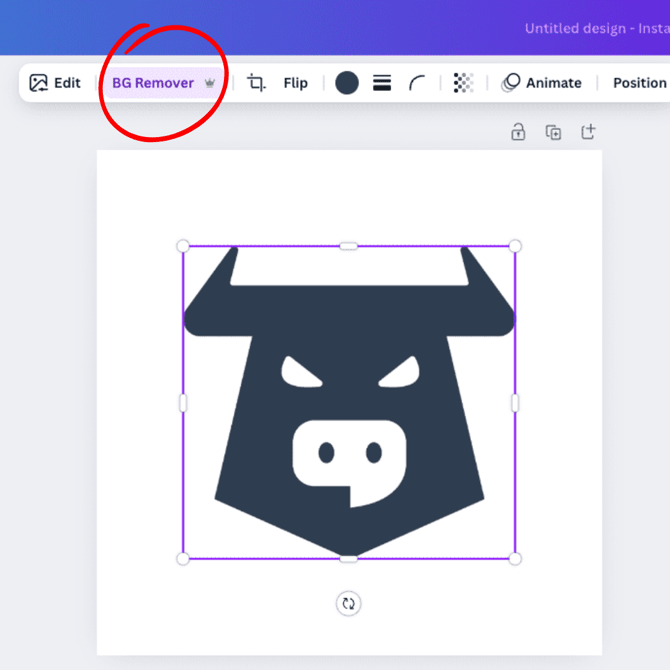Open the Edit image panel

click(55, 83)
